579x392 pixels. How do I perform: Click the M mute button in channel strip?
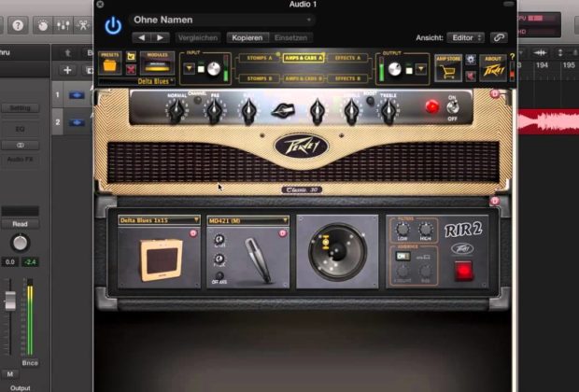[10, 374]
